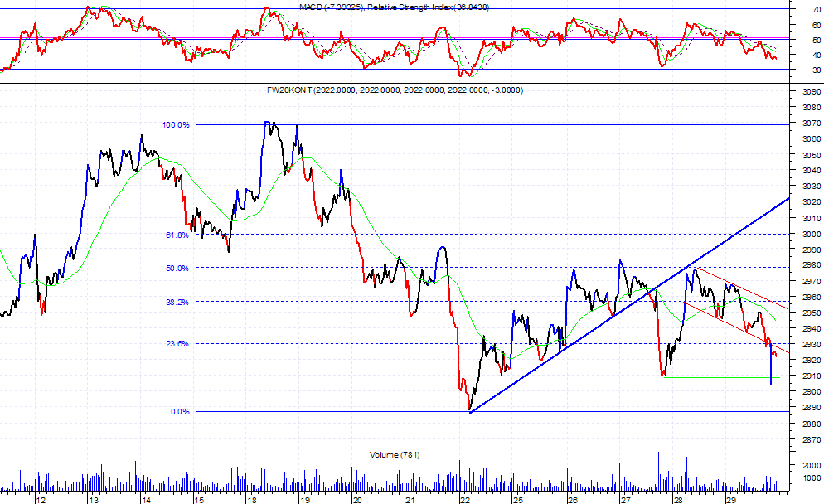
Task: Click the 3000 price axis value
Action: click(x=812, y=235)
